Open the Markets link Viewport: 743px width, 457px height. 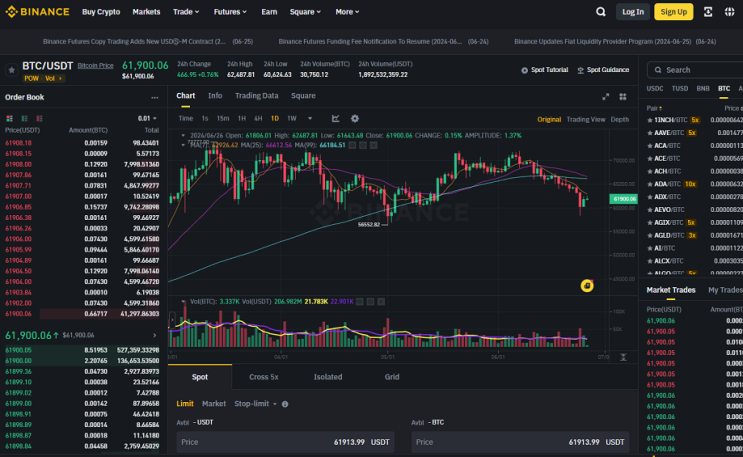(x=146, y=12)
